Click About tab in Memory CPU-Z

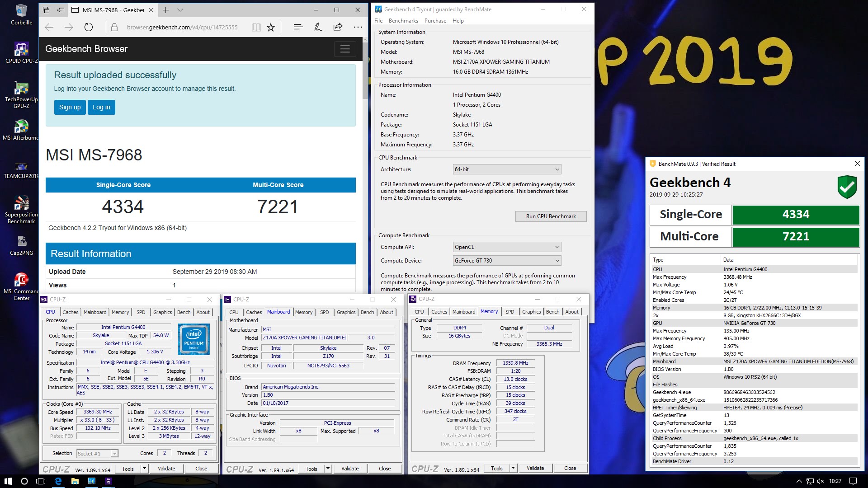[572, 312]
